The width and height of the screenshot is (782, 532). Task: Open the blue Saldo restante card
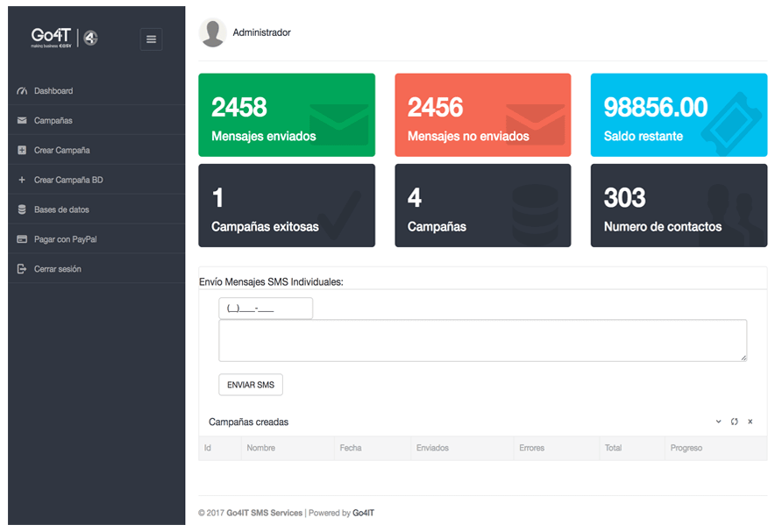click(x=678, y=115)
